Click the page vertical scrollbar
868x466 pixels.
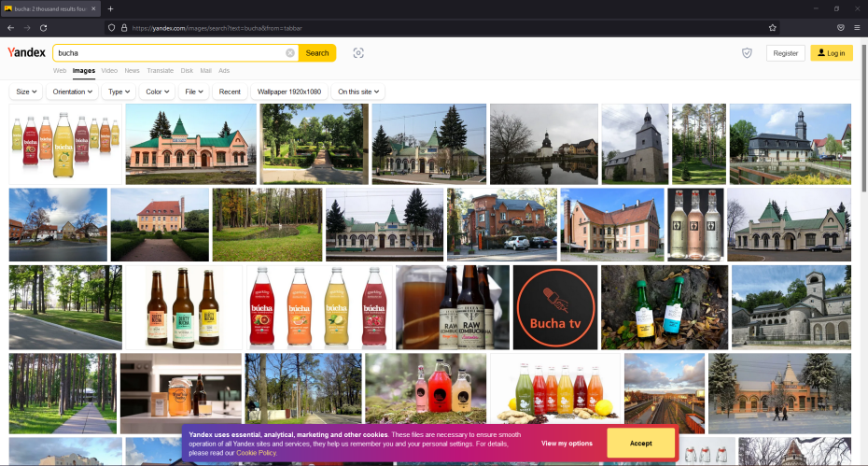864,117
